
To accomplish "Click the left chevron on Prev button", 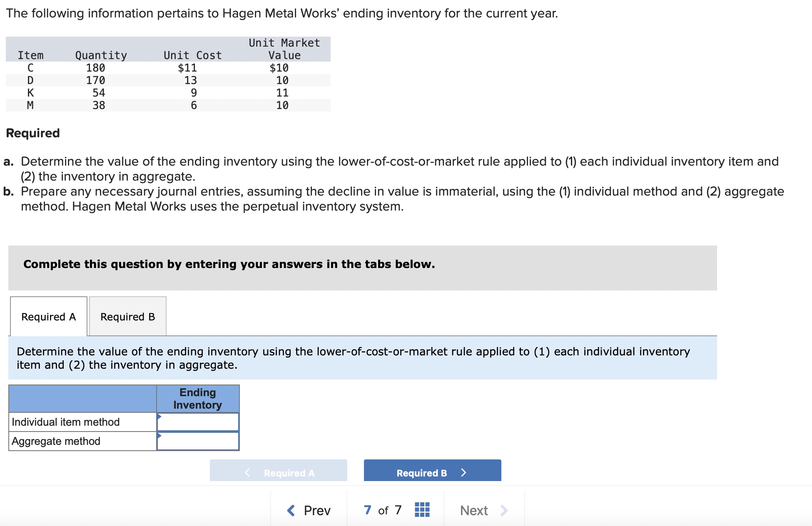I will click(290, 510).
